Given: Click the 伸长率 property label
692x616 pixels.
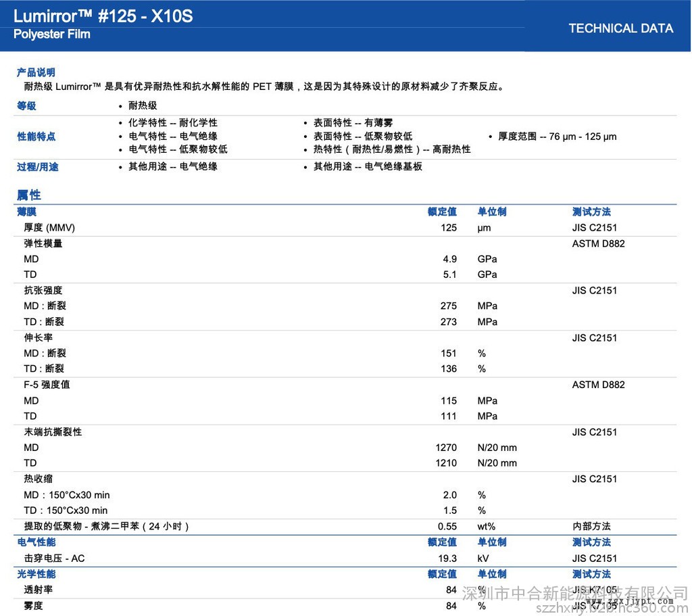Looking at the screenshot, I should click(x=39, y=337).
